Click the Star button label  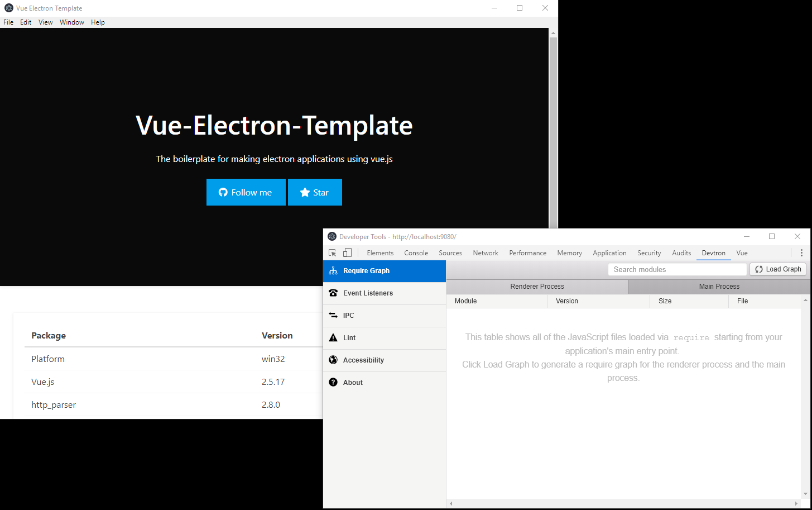point(321,192)
